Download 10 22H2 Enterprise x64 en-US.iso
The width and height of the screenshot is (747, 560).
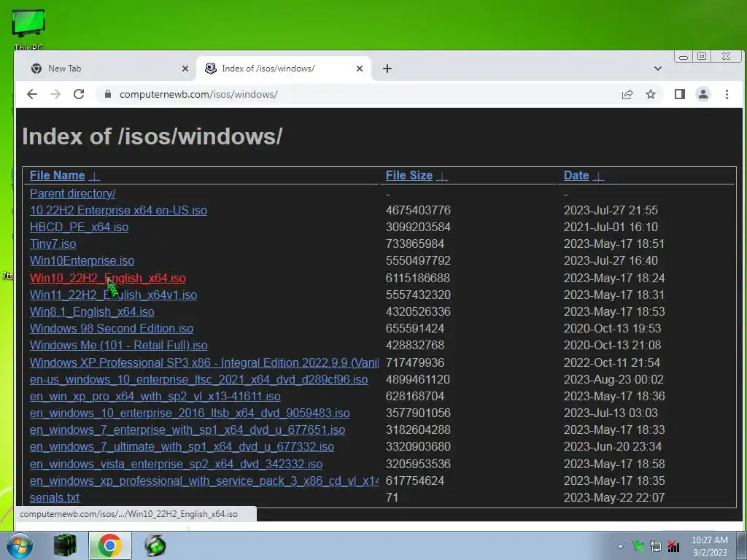pyautogui.click(x=118, y=210)
